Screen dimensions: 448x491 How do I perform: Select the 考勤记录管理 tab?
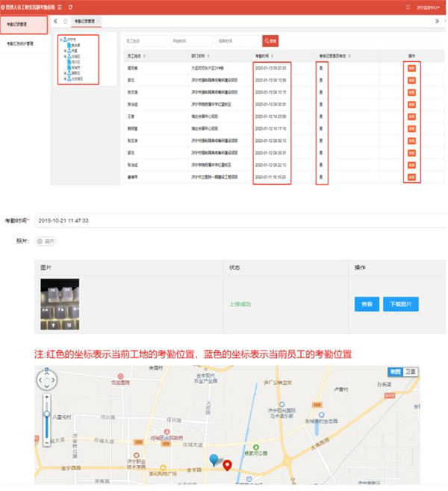pos(84,21)
